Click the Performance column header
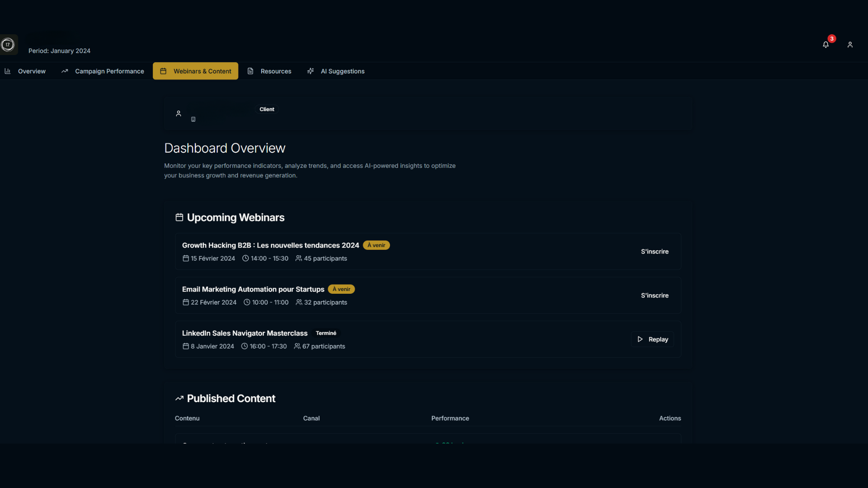Image resolution: width=868 pixels, height=488 pixels. [450, 418]
